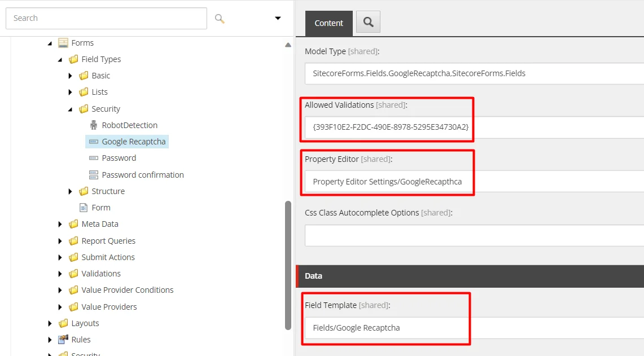Image resolution: width=644 pixels, height=356 pixels.
Task: Select the Google Recaptcha tree item
Action: (133, 142)
